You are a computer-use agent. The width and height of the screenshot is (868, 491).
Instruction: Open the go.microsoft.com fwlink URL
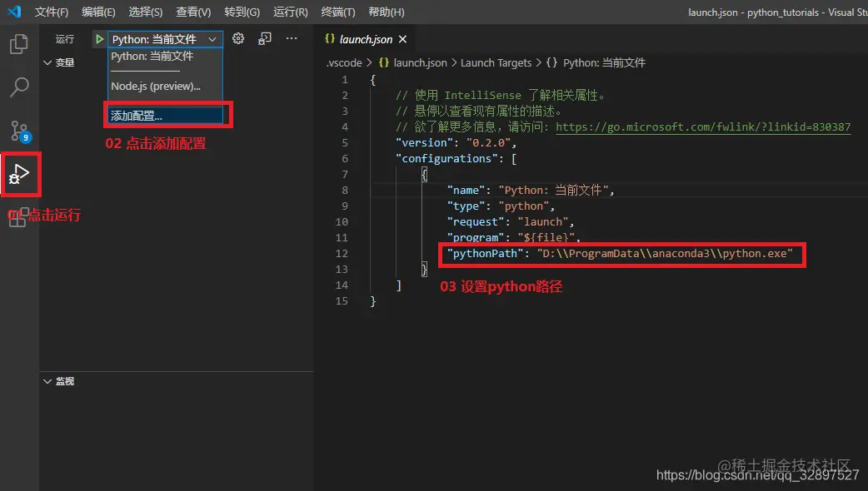pos(703,127)
